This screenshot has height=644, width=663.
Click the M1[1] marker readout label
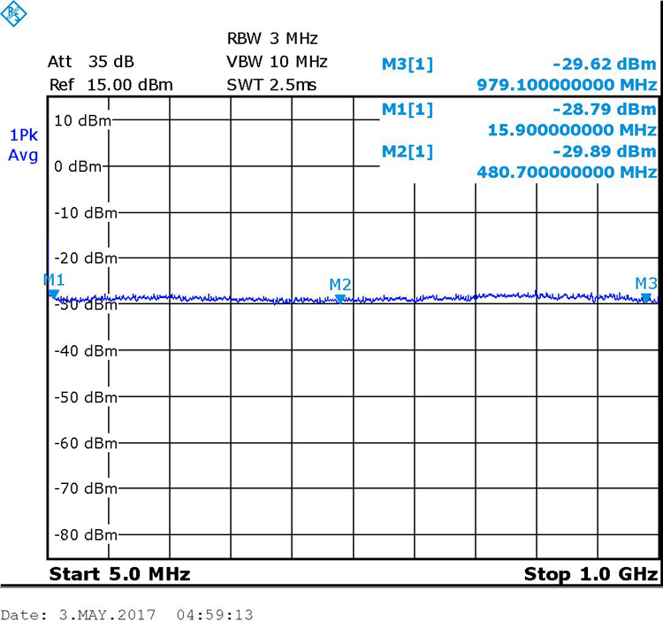[408, 108]
